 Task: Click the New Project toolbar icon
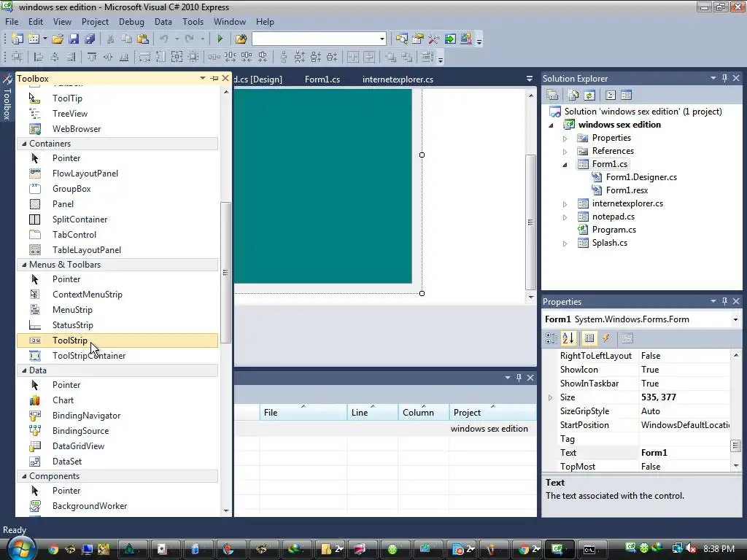[18, 39]
